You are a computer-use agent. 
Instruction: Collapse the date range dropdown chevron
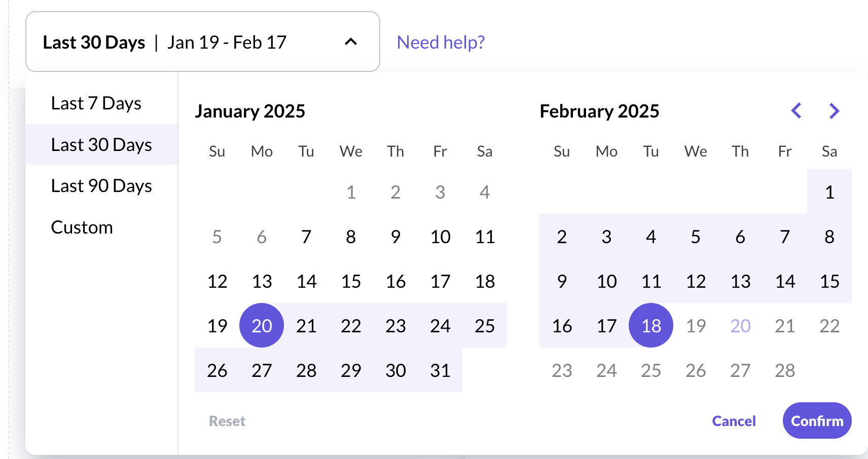(351, 42)
